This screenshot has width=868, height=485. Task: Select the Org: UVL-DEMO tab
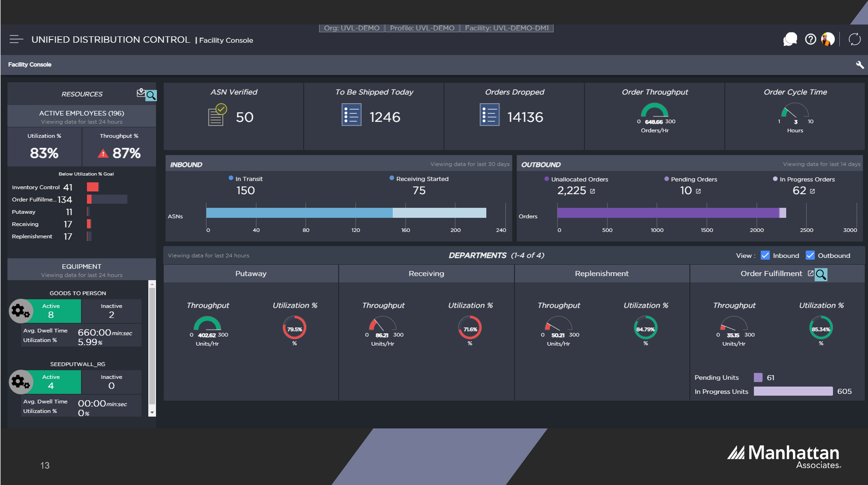[x=352, y=28]
